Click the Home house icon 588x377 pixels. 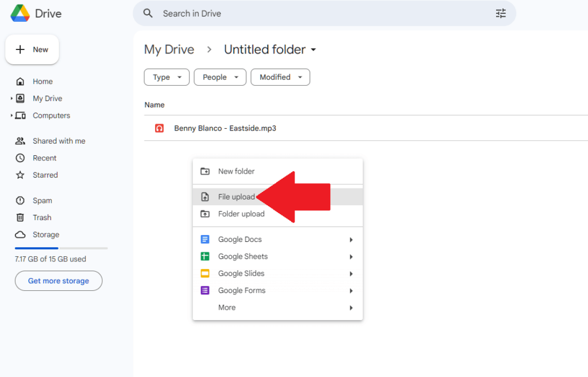coord(20,82)
